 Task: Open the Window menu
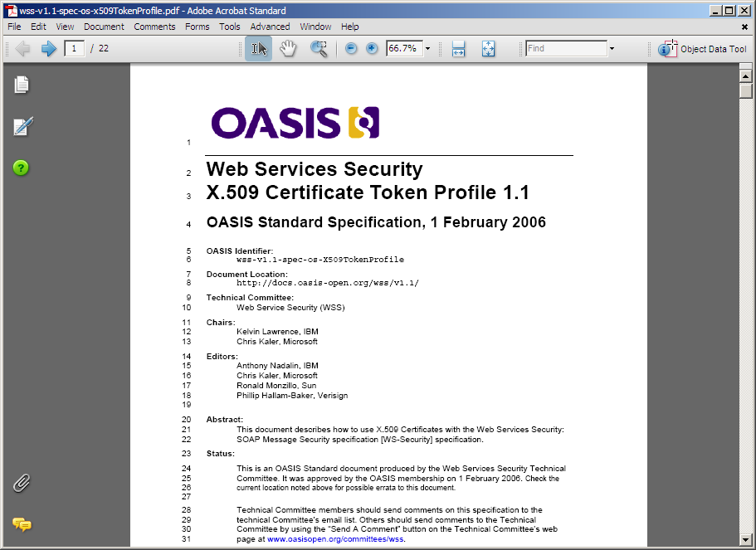(x=316, y=27)
